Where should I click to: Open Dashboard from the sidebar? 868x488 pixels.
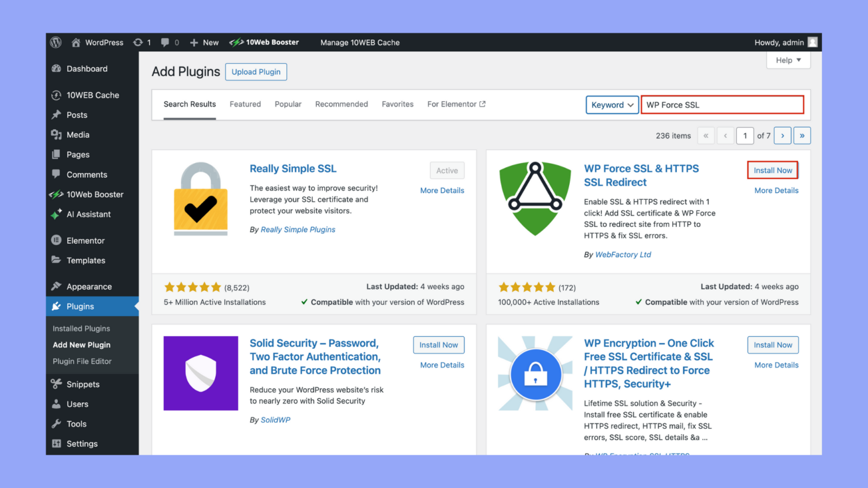(x=87, y=69)
